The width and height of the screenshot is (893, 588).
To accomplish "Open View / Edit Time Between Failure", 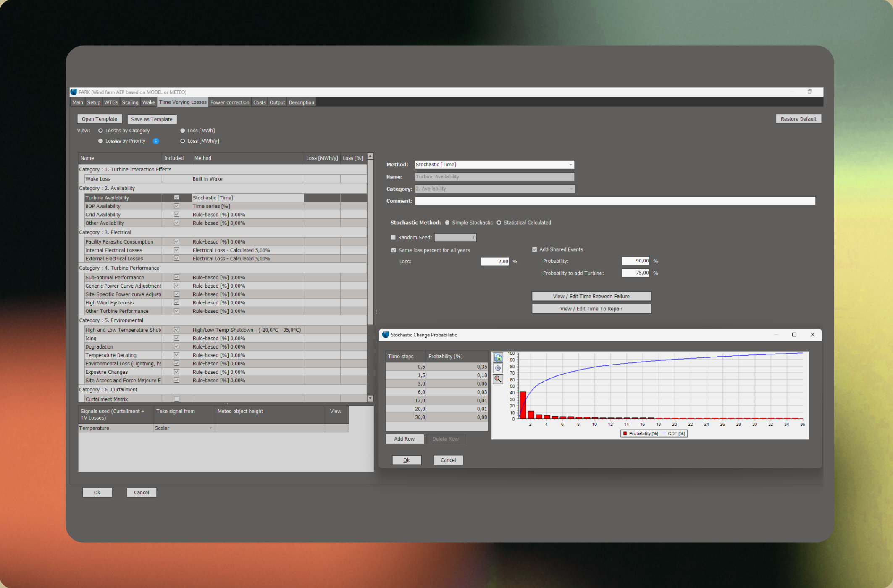I will coord(591,296).
